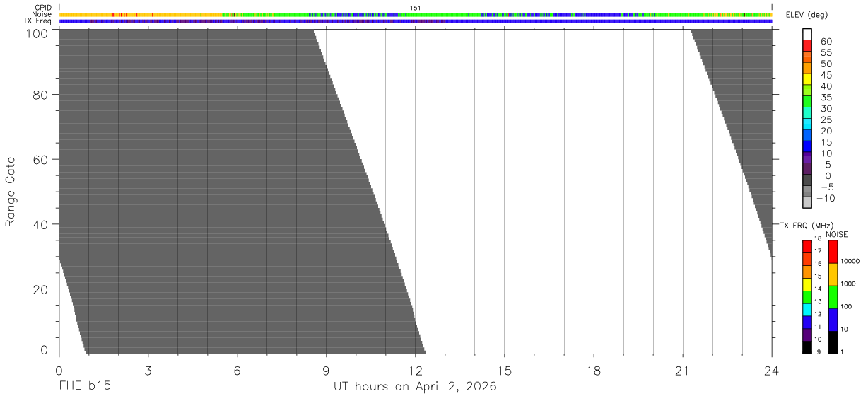Image resolution: width=868 pixels, height=401 pixels.
Task: Click the 100 tick on Range Gate axis
Action: (38, 33)
